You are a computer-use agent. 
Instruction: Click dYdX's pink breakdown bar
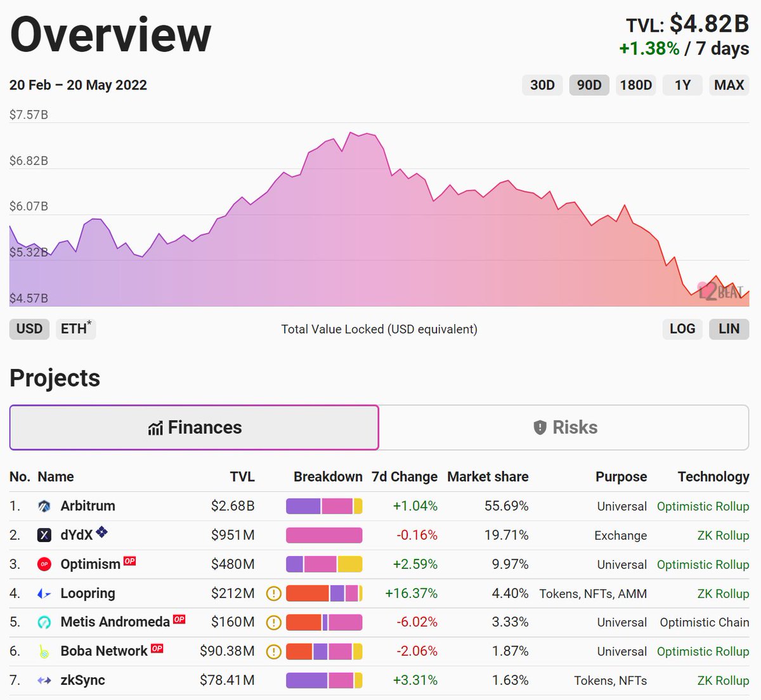[x=324, y=535]
